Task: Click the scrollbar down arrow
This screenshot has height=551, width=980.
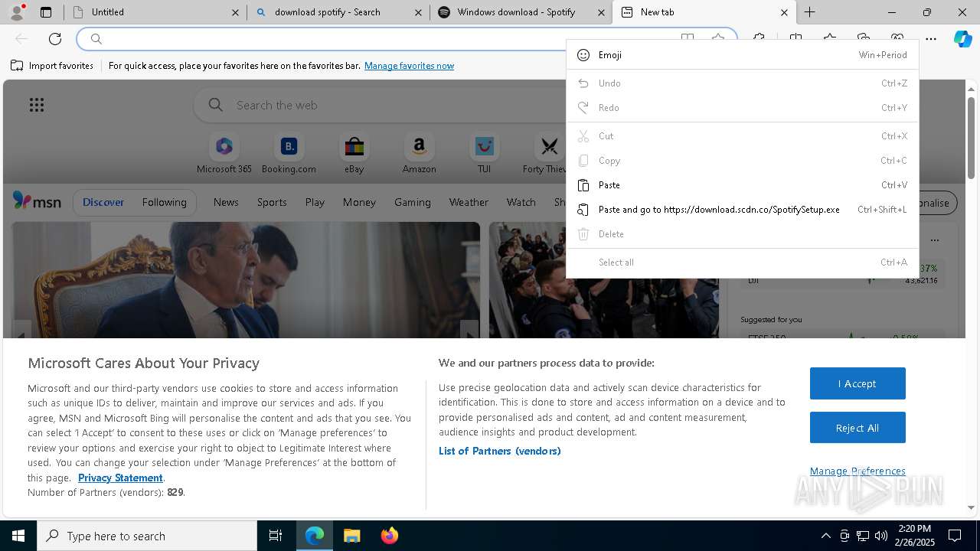Action: click(971, 507)
